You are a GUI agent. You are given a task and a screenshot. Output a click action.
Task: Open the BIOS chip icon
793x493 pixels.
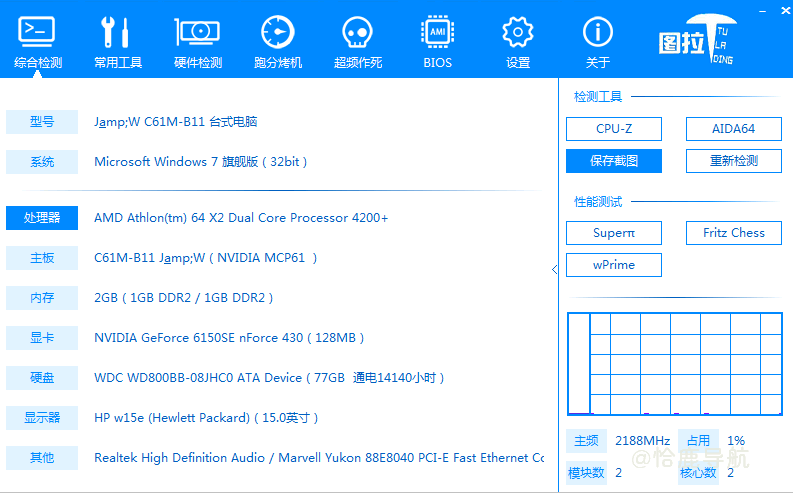pyautogui.click(x=437, y=33)
